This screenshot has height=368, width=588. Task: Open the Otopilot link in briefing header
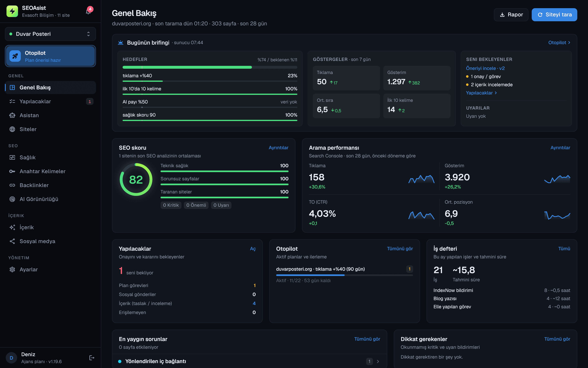pos(559,42)
